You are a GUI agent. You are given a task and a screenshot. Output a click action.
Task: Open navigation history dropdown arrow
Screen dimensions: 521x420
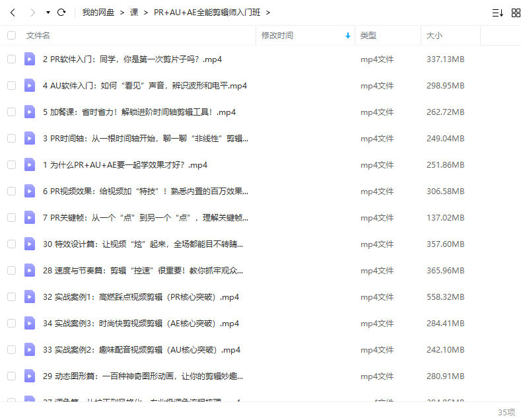tap(48, 13)
